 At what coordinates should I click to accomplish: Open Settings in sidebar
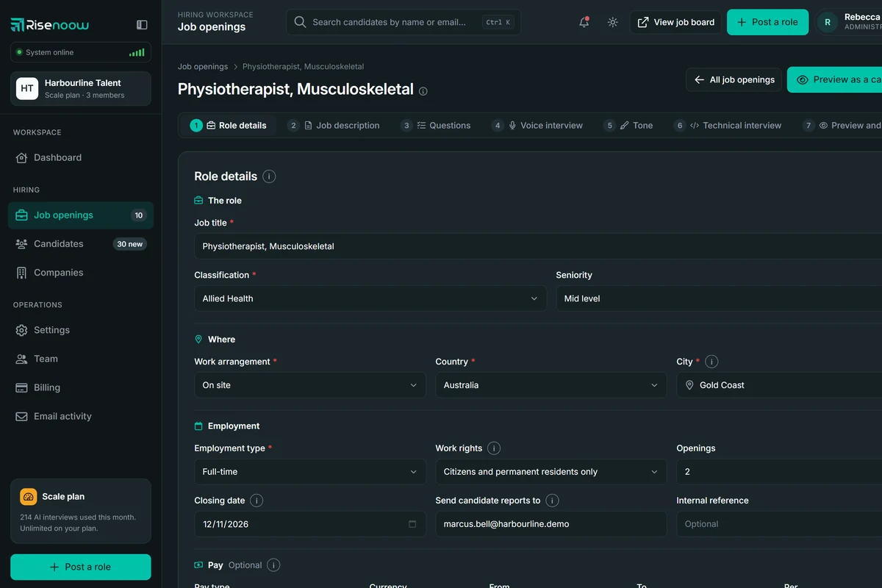[x=81, y=330]
